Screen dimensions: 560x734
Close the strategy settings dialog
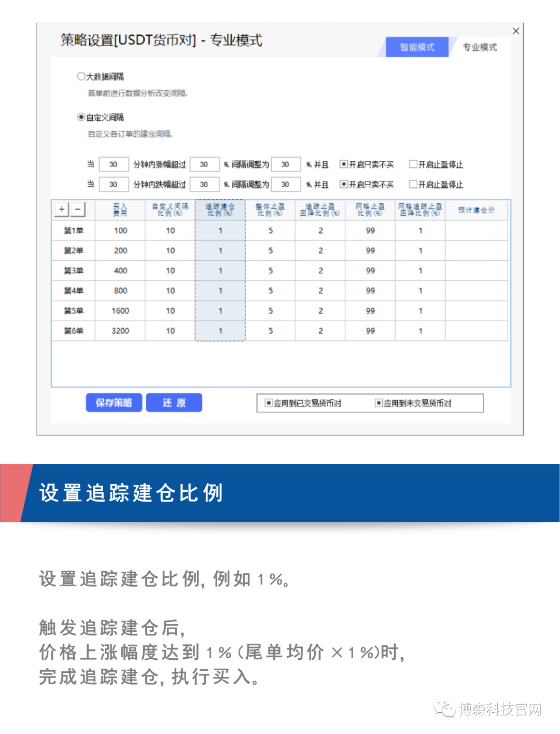tap(515, 31)
